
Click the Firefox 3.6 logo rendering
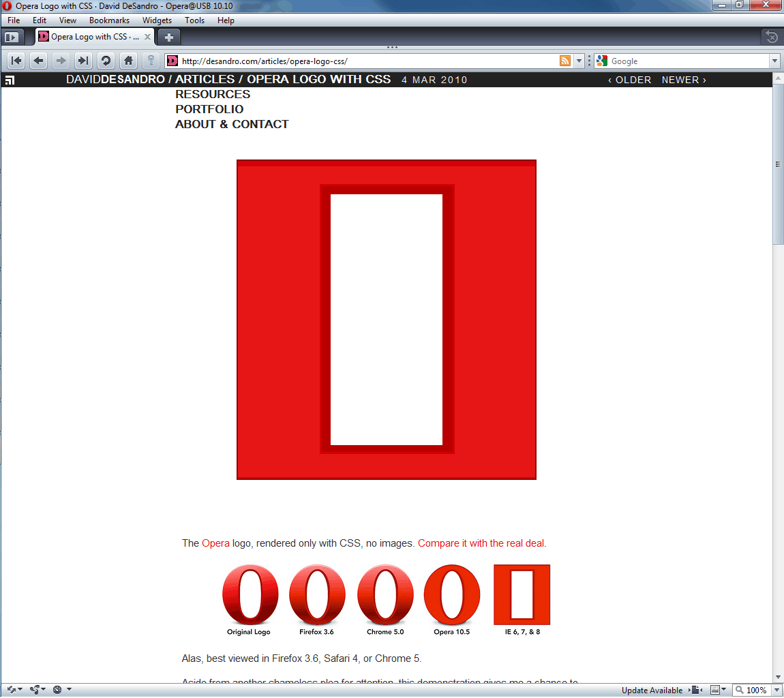317,595
